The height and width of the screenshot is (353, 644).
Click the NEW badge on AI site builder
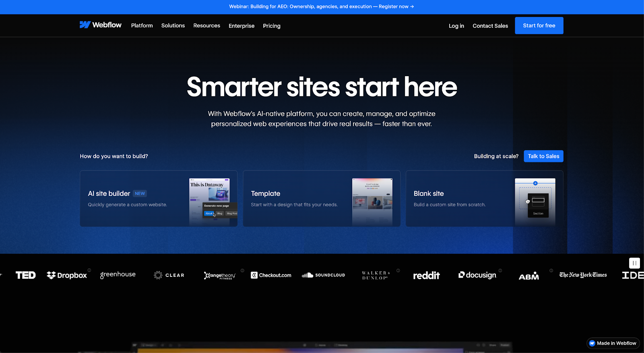pyautogui.click(x=140, y=193)
